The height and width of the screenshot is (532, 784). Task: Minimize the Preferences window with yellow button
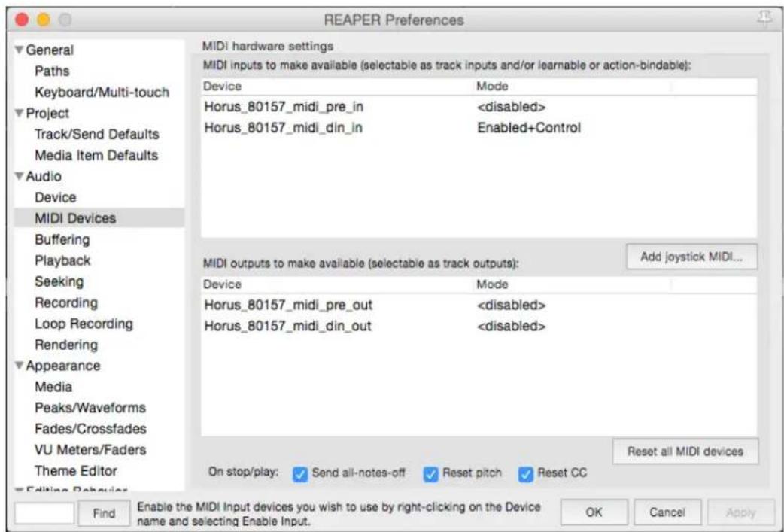(44, 20)
